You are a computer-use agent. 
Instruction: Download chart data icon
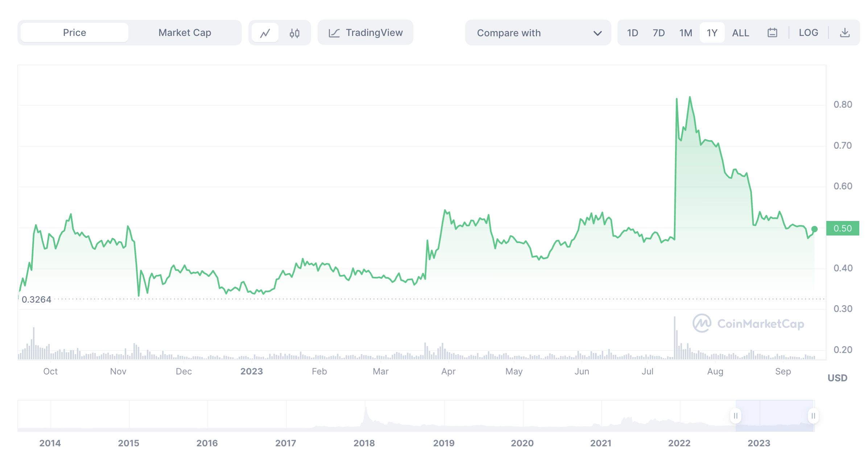[845, 33]
